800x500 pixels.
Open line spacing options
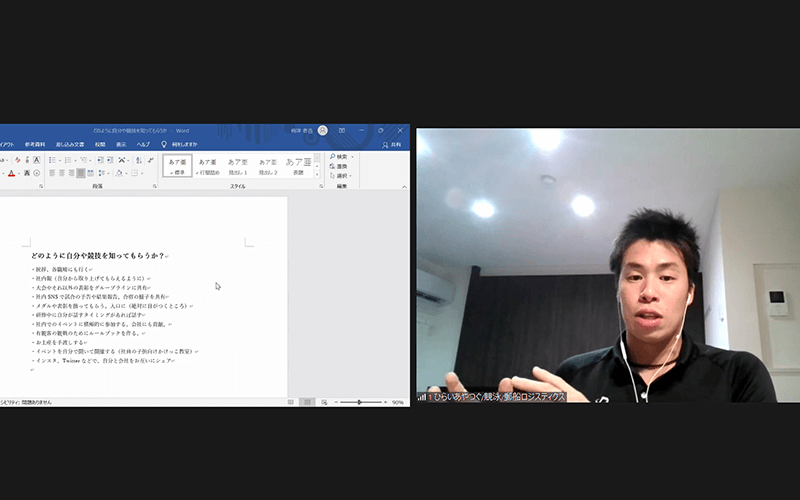point(101,173)
